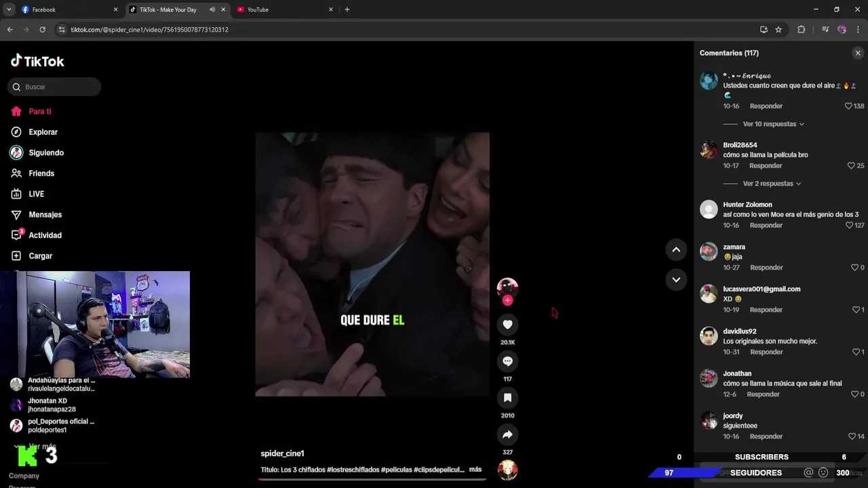Open the tab search dropdown
The image size is (868, 488).
click(9, 9)
